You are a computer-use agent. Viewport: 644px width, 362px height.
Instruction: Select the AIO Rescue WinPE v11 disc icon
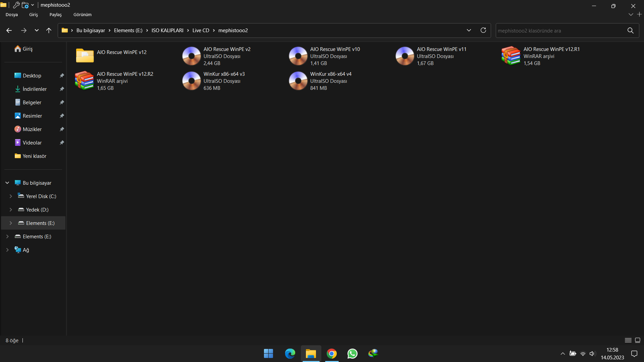pos(405,56)
